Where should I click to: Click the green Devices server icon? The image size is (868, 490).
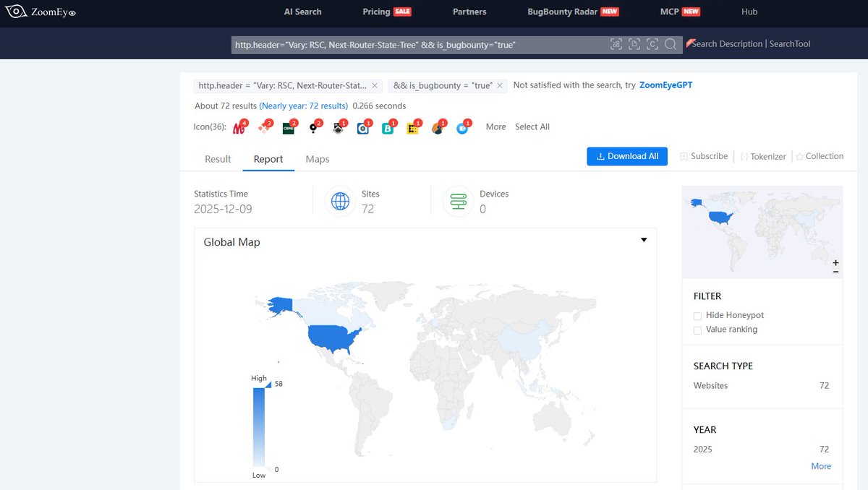(458, 201)
